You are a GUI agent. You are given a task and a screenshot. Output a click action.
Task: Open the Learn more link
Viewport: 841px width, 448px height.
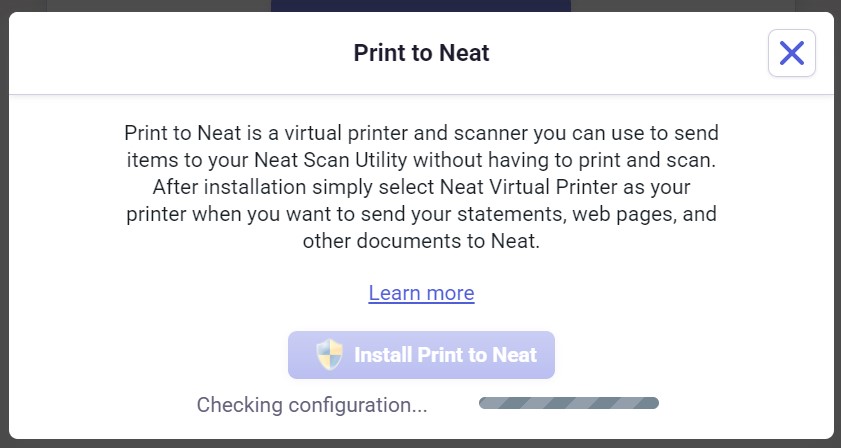(421, 293)
